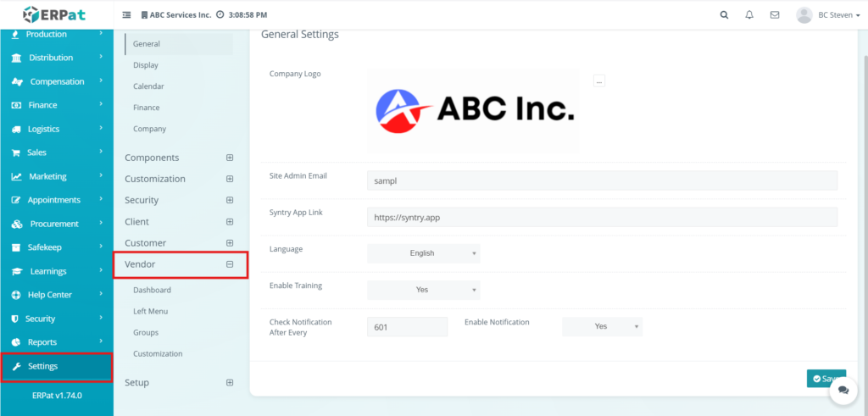Screen dimensions: 868x416
Task: Select Display in the settings submenu
Action: coord(146,65)
